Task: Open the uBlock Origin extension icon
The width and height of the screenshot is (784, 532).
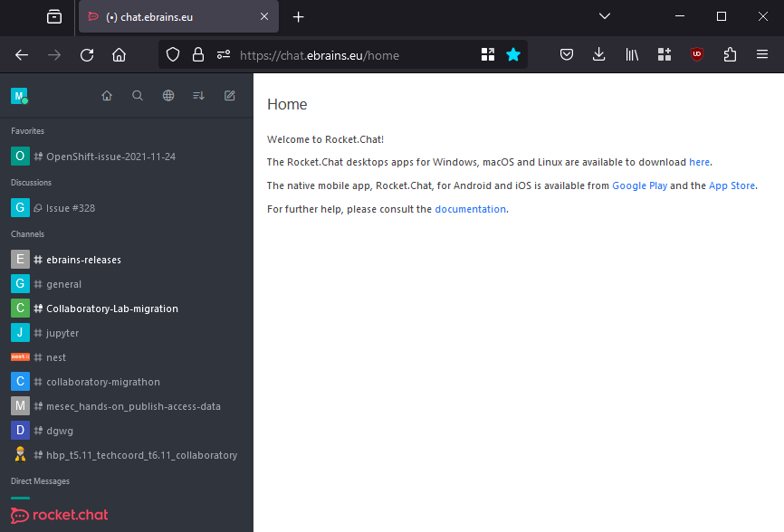Action: 697,54
